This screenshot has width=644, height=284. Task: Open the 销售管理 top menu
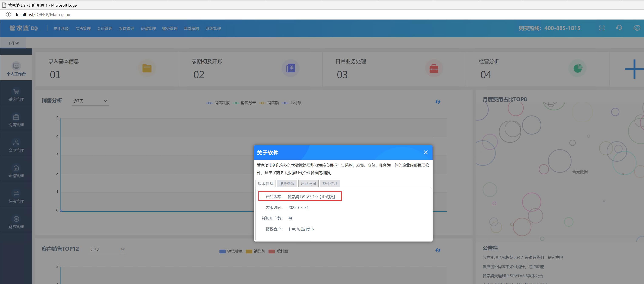(83, 28)
